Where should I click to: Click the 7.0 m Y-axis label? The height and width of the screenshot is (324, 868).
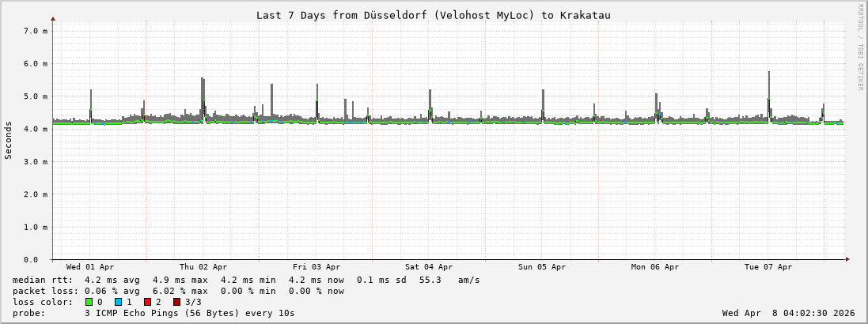pos(36,31)
